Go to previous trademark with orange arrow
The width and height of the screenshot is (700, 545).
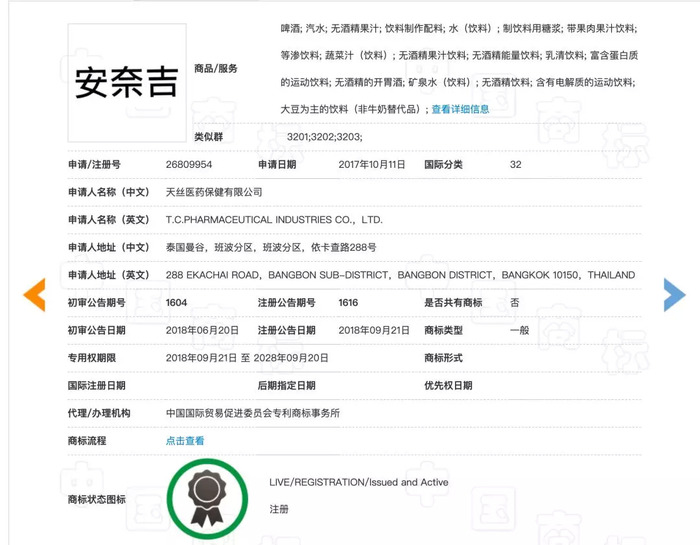[x=34, y=294]
